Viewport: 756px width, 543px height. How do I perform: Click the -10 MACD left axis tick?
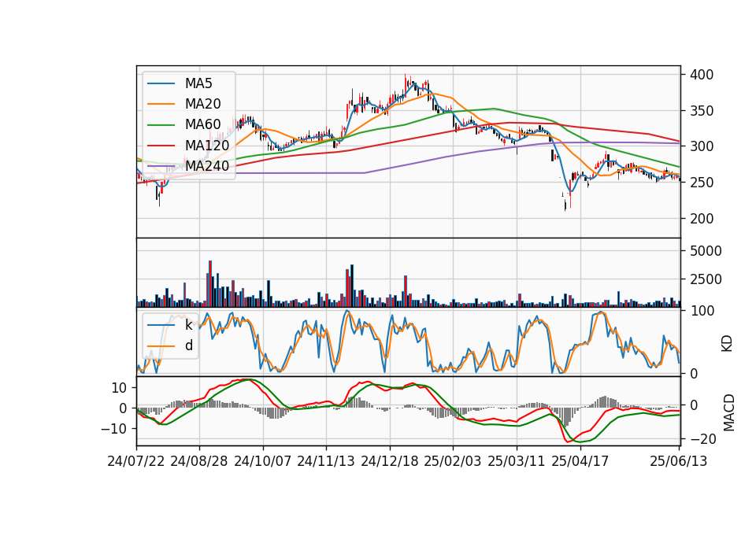113,429
